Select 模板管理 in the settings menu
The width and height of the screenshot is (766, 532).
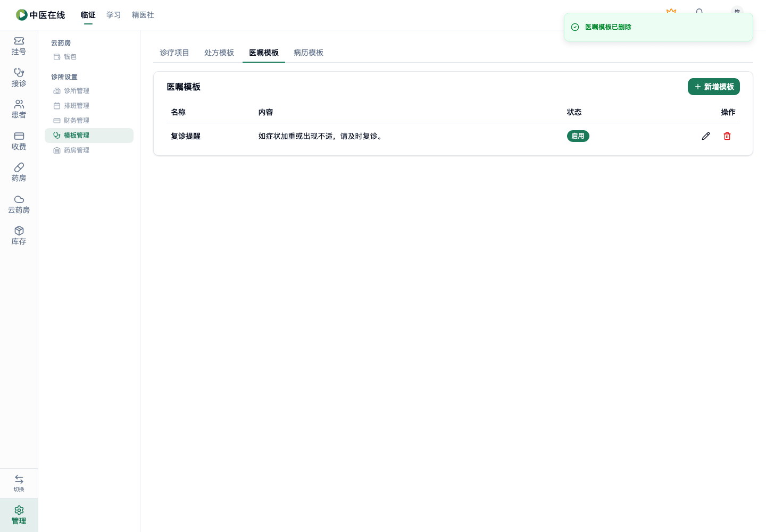click(89, 136)
